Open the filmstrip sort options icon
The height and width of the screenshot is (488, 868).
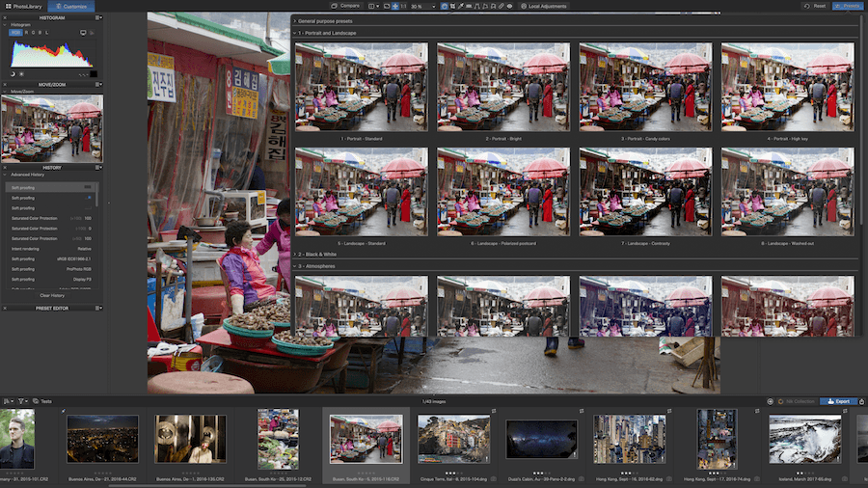[9, 401]
